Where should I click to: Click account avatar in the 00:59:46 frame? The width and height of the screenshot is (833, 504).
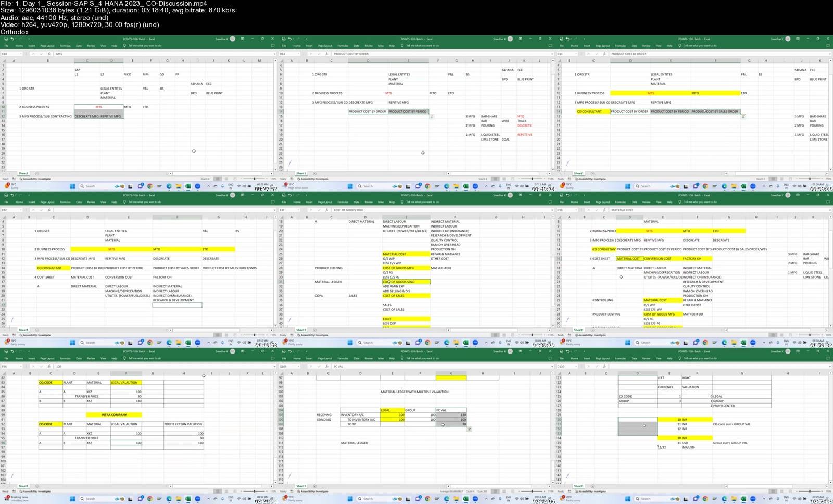788,39
